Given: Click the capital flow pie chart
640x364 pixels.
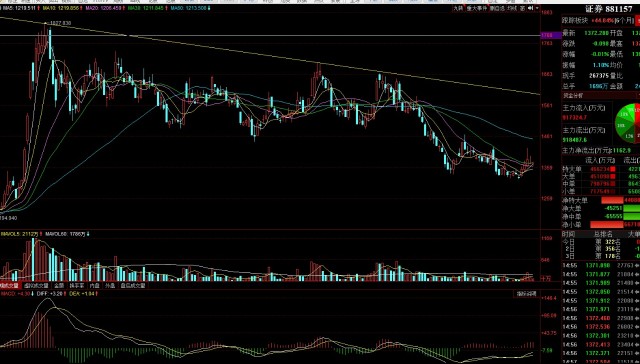Looking at the screenshot, I should tap(629, 124).
